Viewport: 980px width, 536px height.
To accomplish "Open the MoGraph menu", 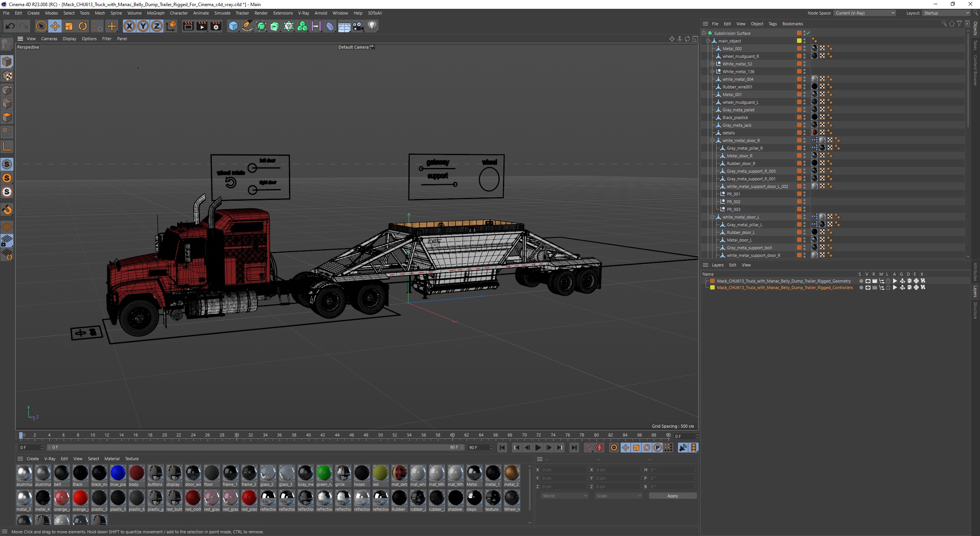I will tap(155, 13).
